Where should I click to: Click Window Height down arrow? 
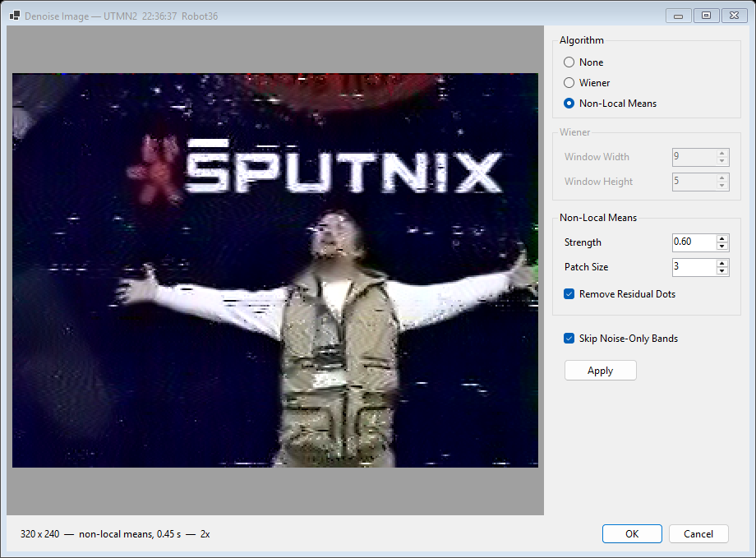point(721,186)
